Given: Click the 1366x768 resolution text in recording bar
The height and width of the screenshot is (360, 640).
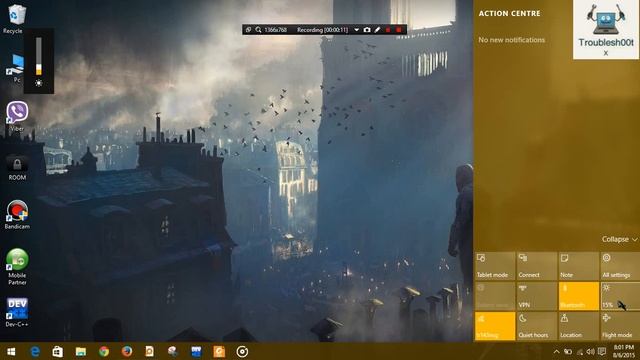Looking at the screenshot, I should pyautogui.click(x=276, y=30).
